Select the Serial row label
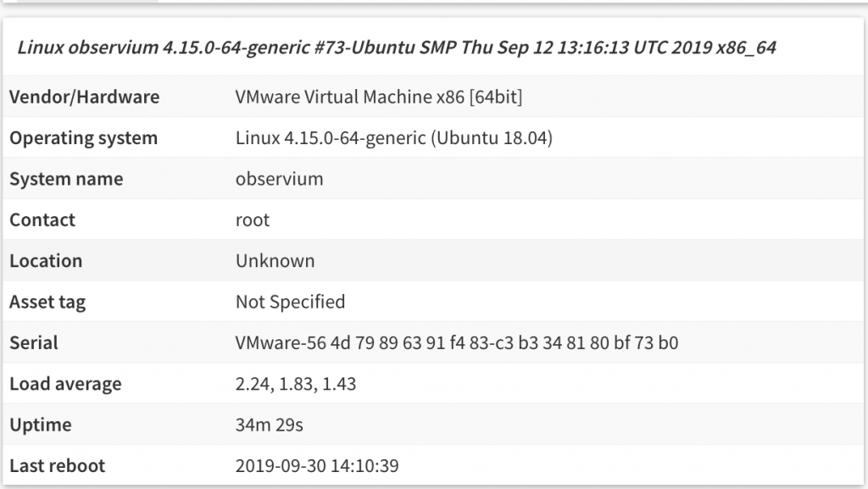 click(x=34, y=343)
